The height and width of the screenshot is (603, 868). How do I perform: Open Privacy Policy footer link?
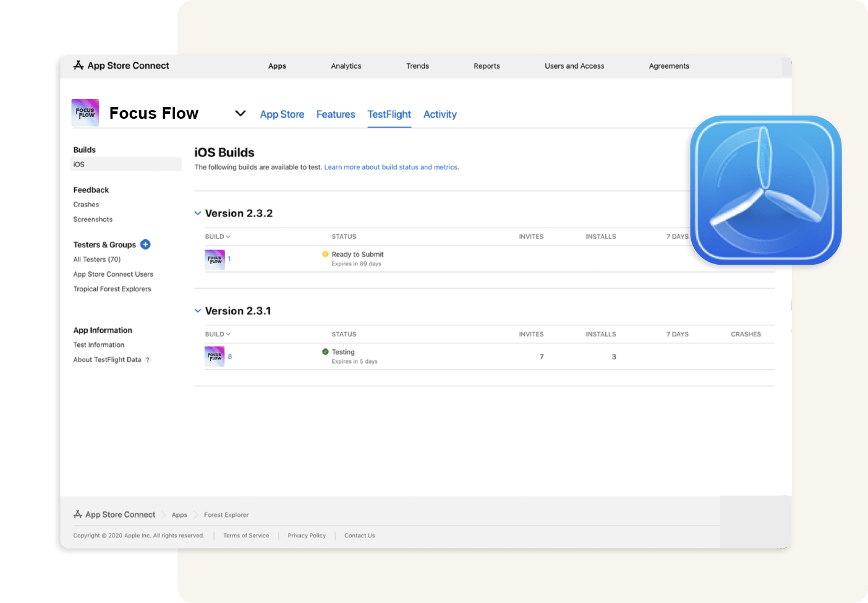(307, 536)
